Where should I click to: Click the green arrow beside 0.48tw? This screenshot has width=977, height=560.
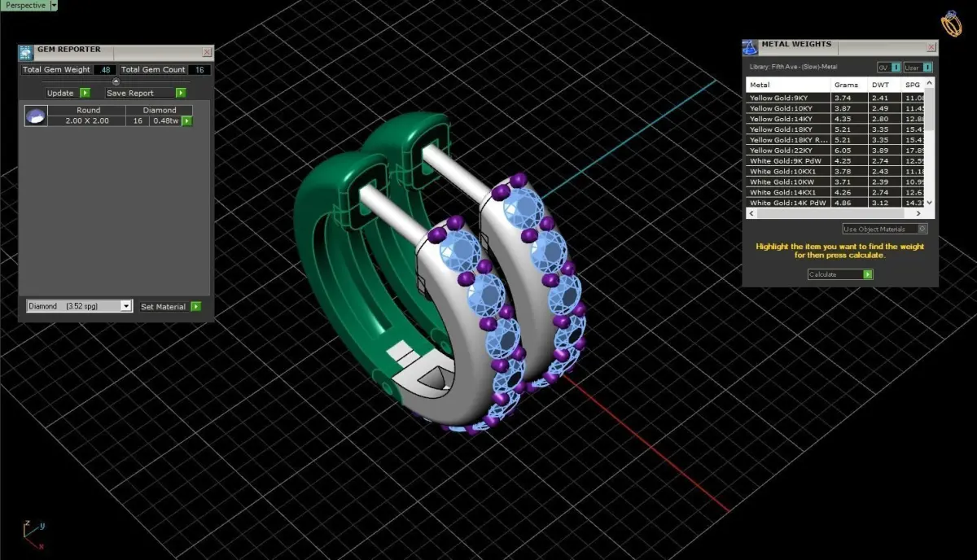(x=186, y=121)
